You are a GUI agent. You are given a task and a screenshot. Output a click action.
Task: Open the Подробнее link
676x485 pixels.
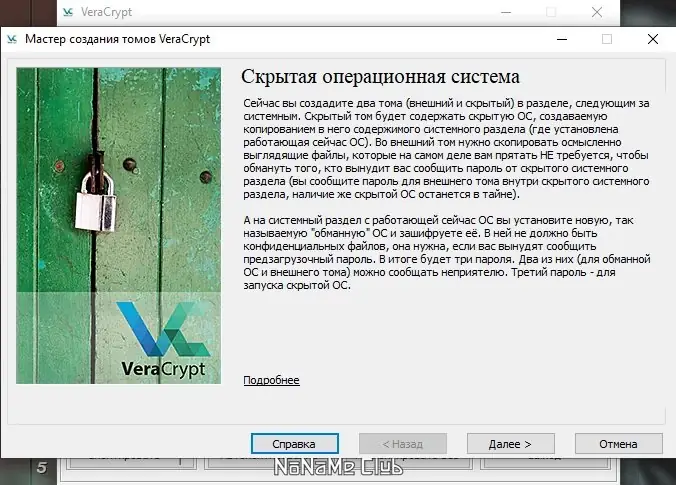271,380
